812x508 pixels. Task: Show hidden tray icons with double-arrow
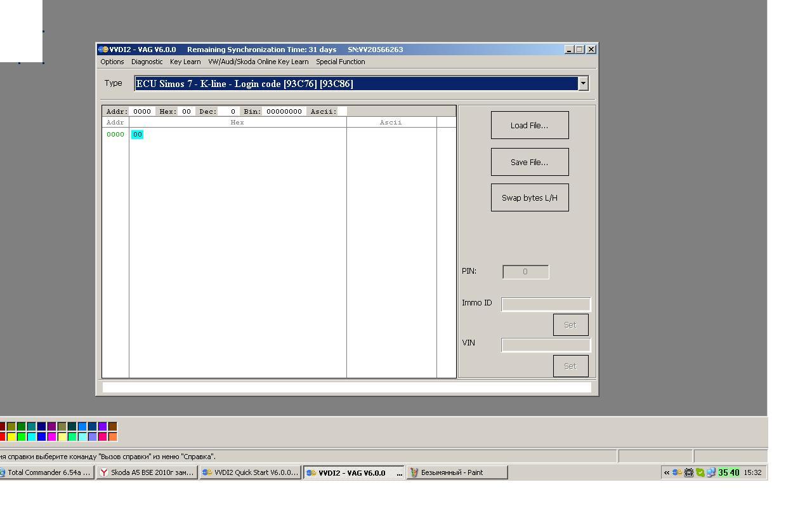pos(667,472)
